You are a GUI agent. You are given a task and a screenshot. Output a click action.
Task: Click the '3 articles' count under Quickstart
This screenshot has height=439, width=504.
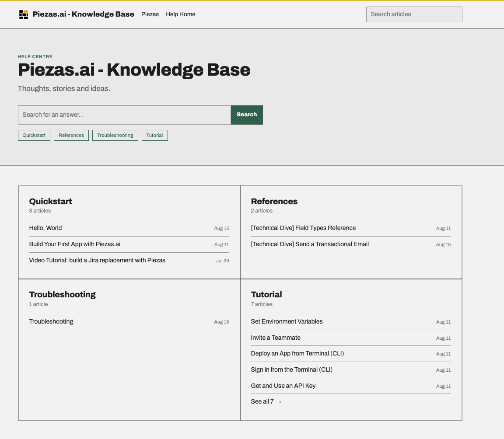pyautogui.click(x=40, y=211)
